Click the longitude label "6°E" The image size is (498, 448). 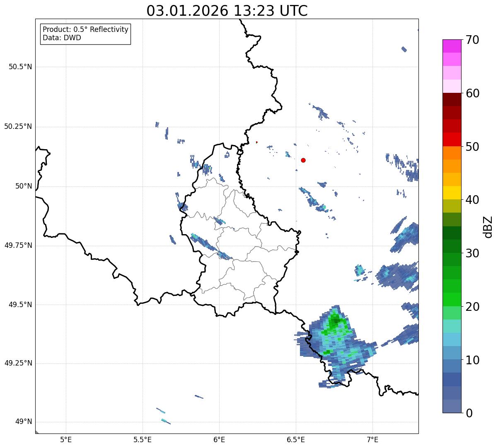[219, 439]
